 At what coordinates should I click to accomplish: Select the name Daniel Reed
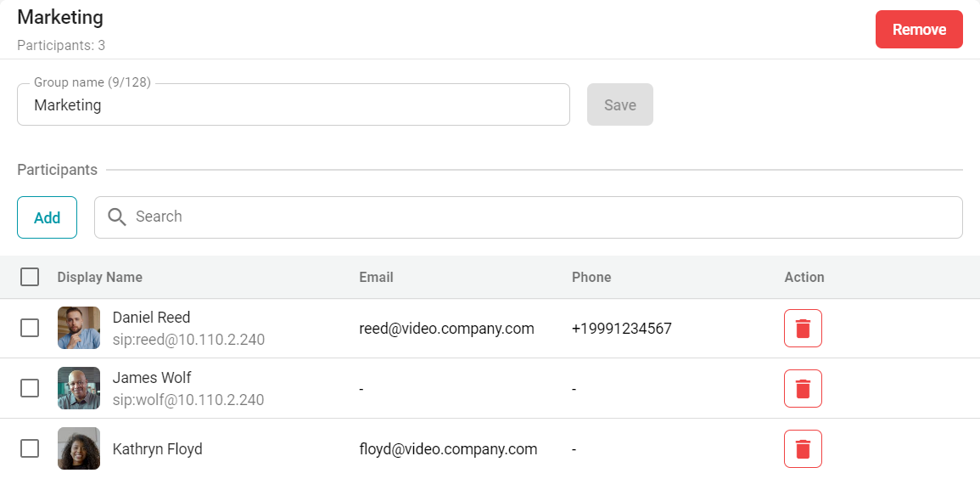coord(151,318)
